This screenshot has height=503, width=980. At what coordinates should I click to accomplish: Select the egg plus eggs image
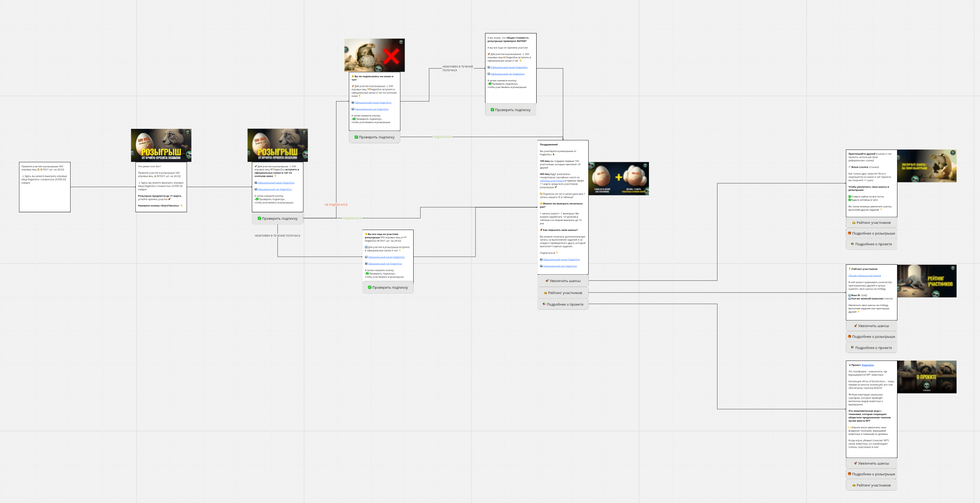pyautogui.click(x=618, y=178)
